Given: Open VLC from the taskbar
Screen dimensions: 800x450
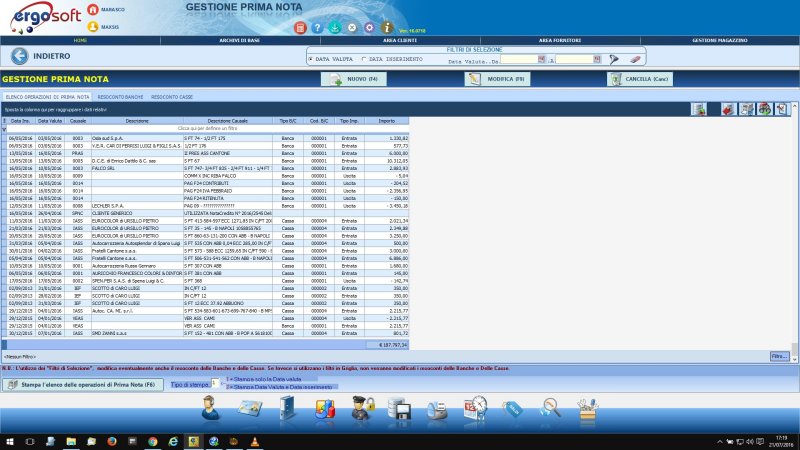Looking at the screenshot, I should pos(255,441).
